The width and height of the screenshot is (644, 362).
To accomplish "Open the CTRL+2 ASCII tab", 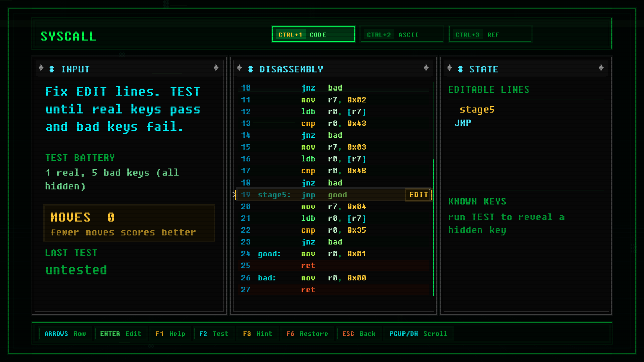I will coord(402,34).
